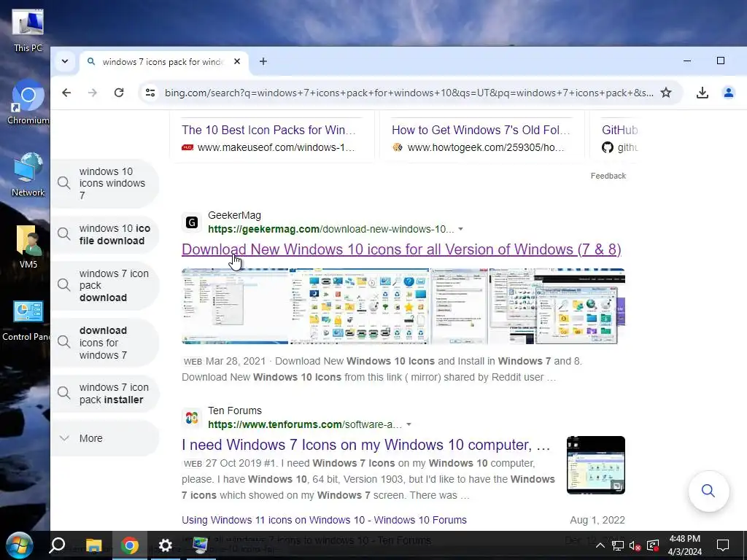Click the Feedback link
Screen dimensions: 747x560
tap(608, 176)
